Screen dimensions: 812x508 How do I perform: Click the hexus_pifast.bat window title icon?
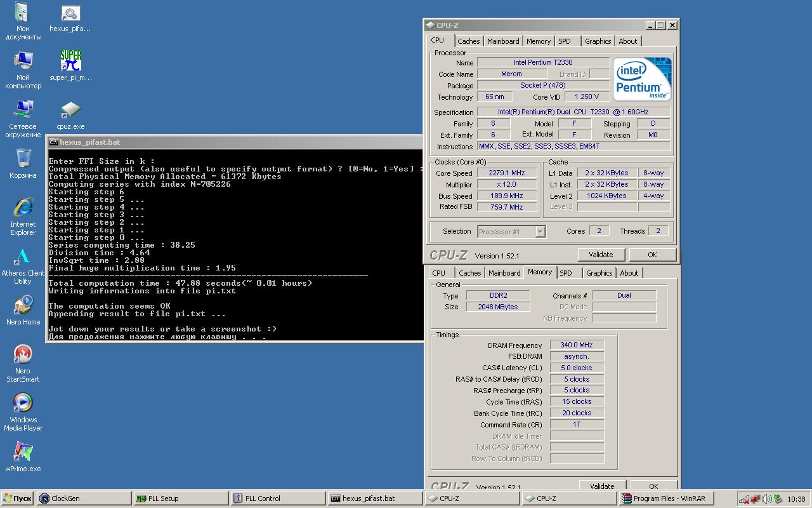tap(54, 142)
